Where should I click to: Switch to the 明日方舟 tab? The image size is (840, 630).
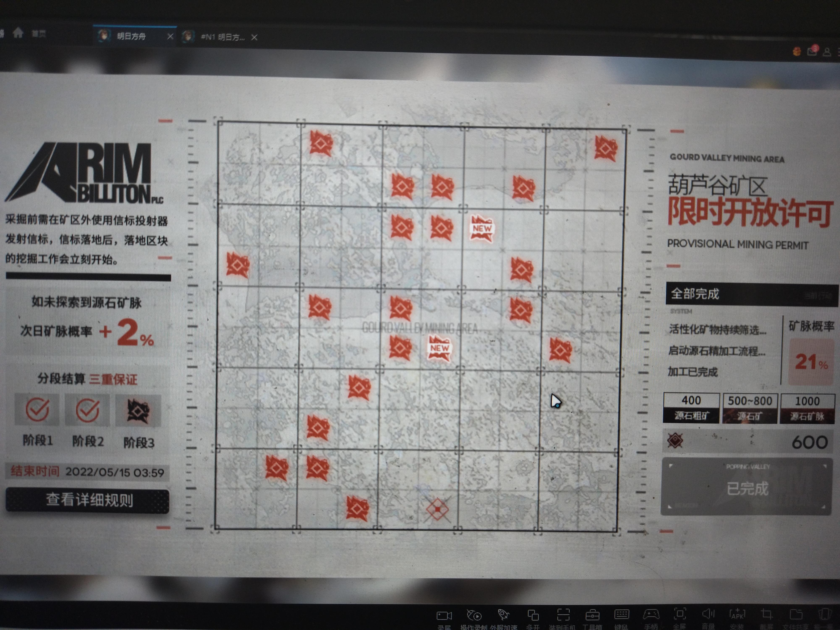coord(131,37)
